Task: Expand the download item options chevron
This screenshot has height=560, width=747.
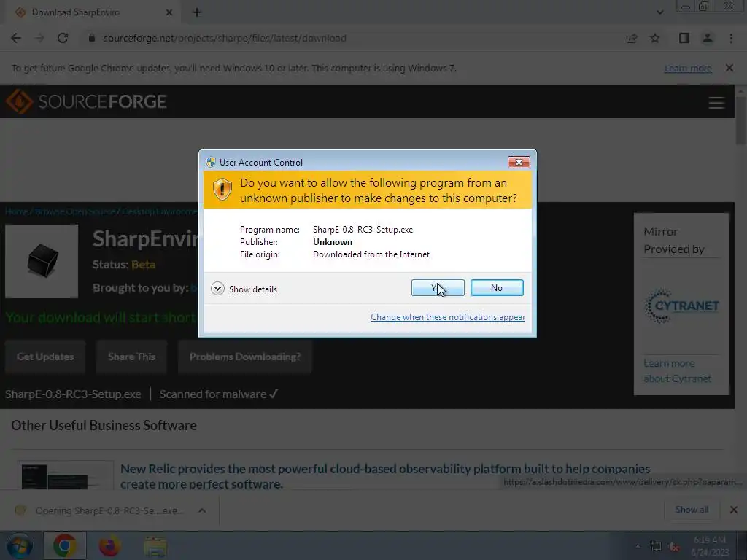Action: 202,510
